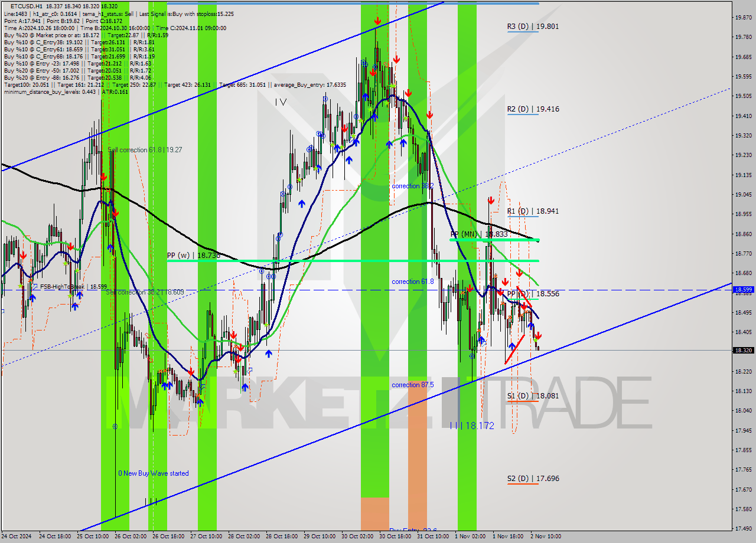Click the ETCUSD,H1 chart symbol title

pos(26,6)
